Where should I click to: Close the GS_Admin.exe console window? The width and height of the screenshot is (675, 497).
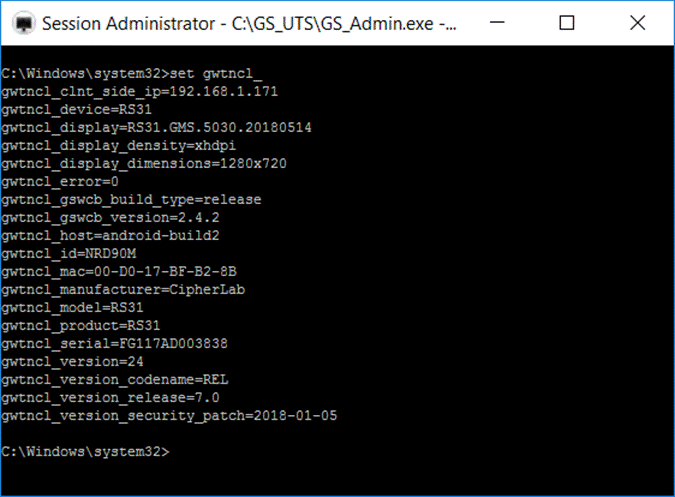tap(638, 23)
